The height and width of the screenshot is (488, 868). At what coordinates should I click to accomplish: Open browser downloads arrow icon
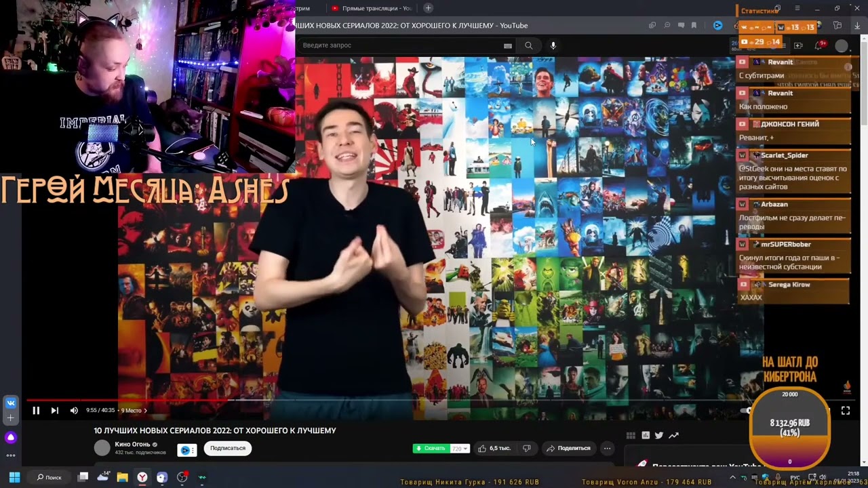857,26
